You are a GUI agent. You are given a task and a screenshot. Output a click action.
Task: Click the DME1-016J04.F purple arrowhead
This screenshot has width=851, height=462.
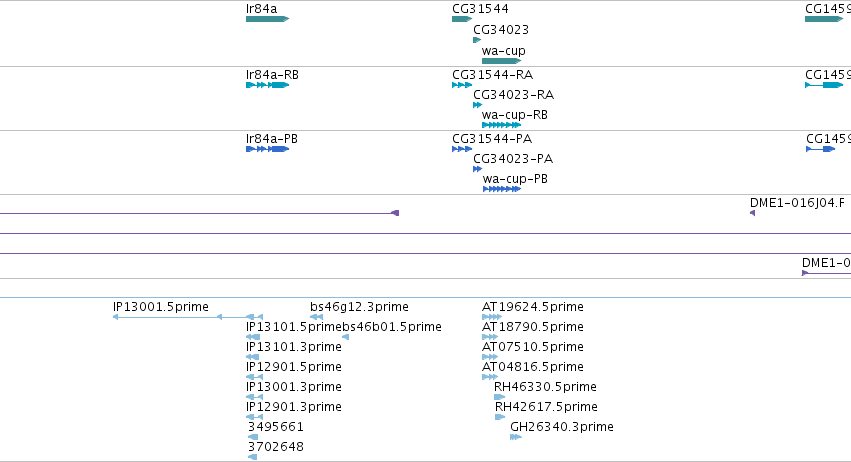pos(752,213)
